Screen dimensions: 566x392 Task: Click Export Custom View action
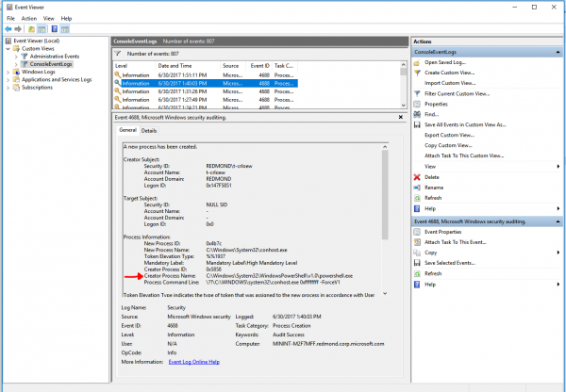pyautogui.click(x=449, y=136)
